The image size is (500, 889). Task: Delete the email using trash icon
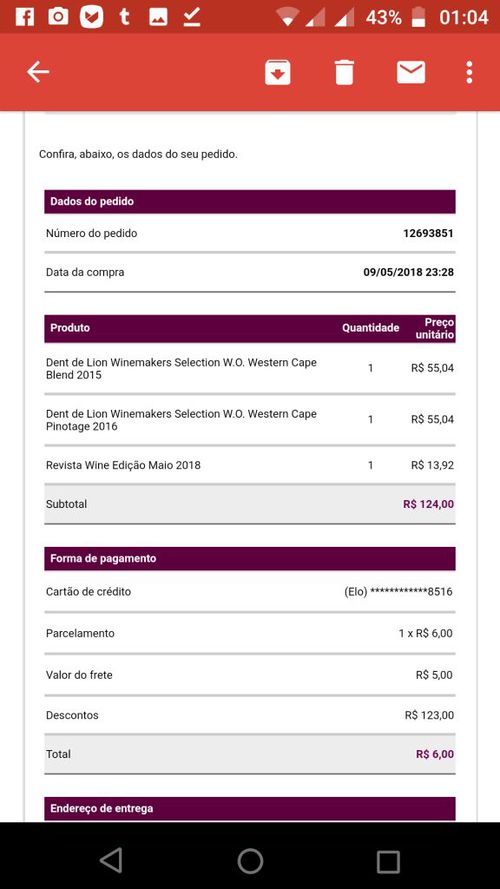point(344,73)
